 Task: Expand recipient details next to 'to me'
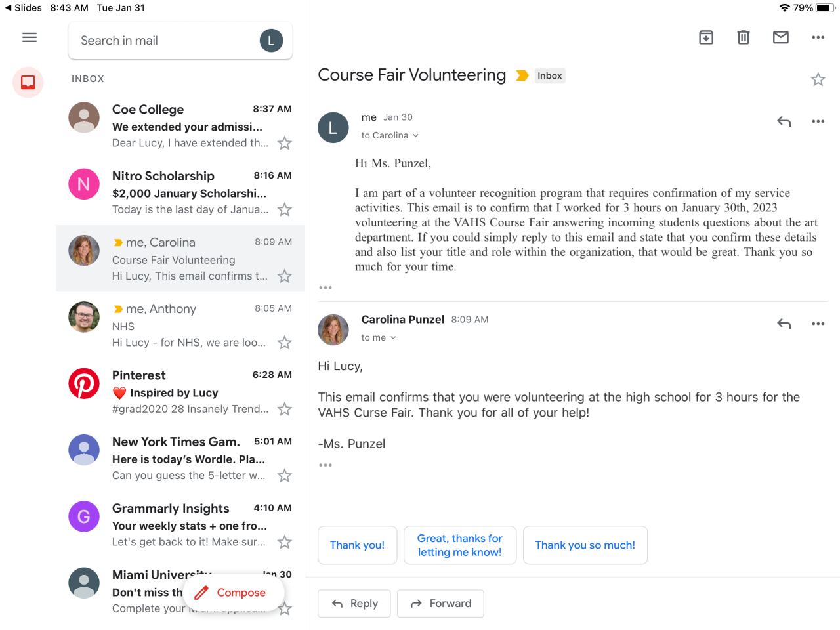(393, 338)
